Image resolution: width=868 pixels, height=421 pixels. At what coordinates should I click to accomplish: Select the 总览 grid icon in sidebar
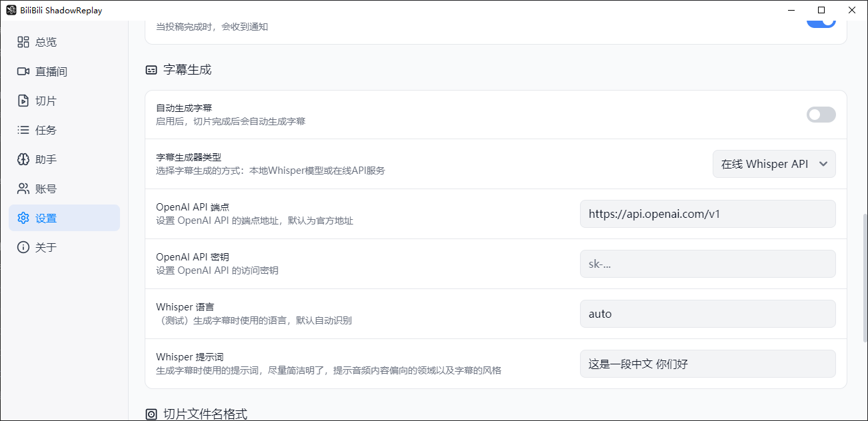[23, 42]
